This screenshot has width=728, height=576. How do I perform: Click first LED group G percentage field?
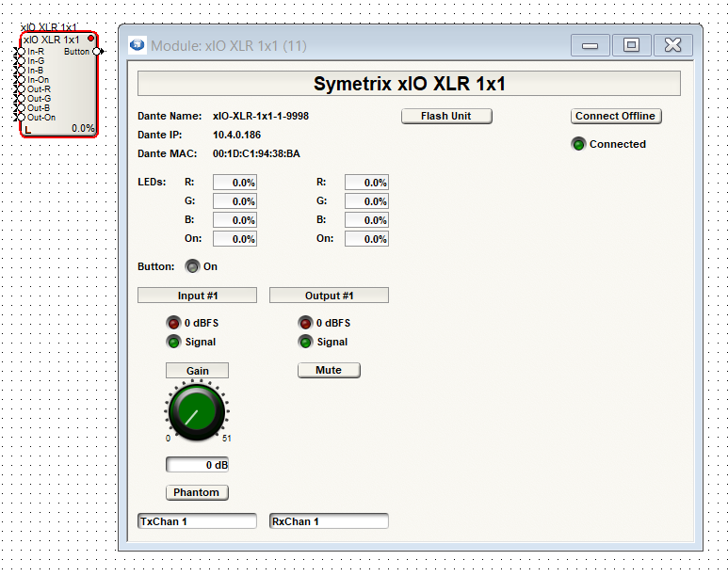click(x=235, y=201)
